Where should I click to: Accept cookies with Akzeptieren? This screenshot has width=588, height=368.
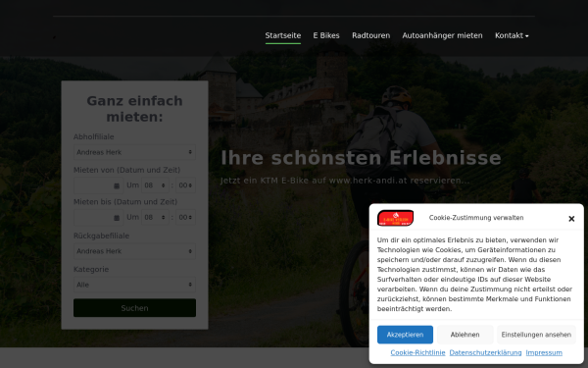405,335
